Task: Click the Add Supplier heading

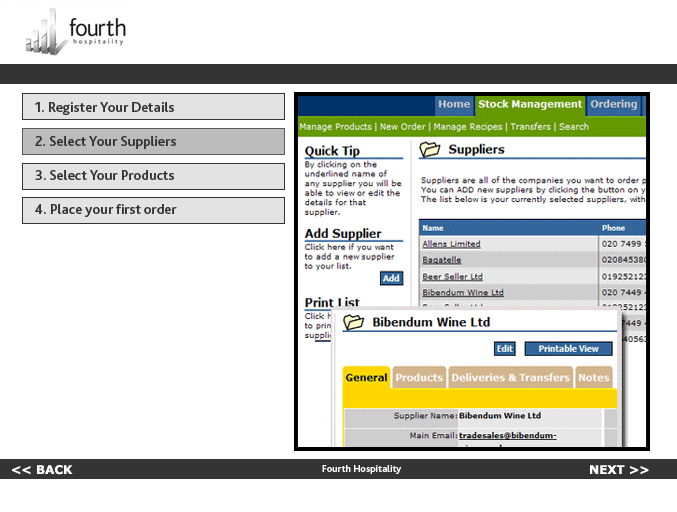Action: point(343,234)
